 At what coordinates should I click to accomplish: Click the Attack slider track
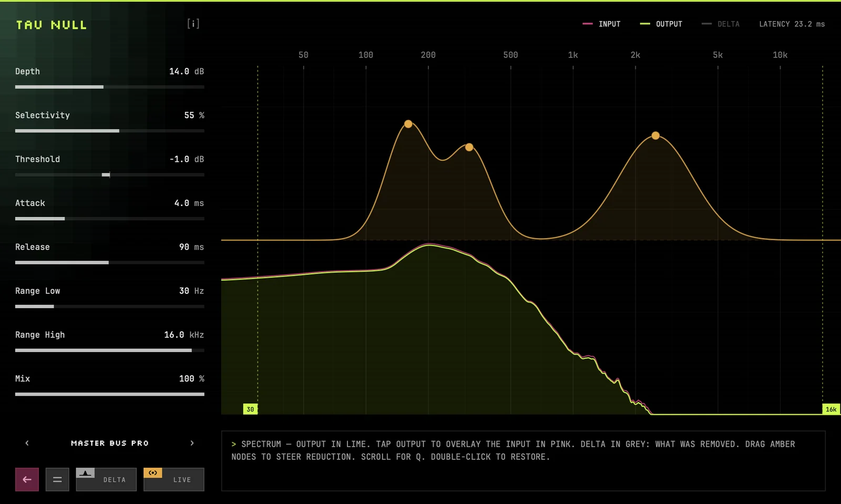click(110, 219)
